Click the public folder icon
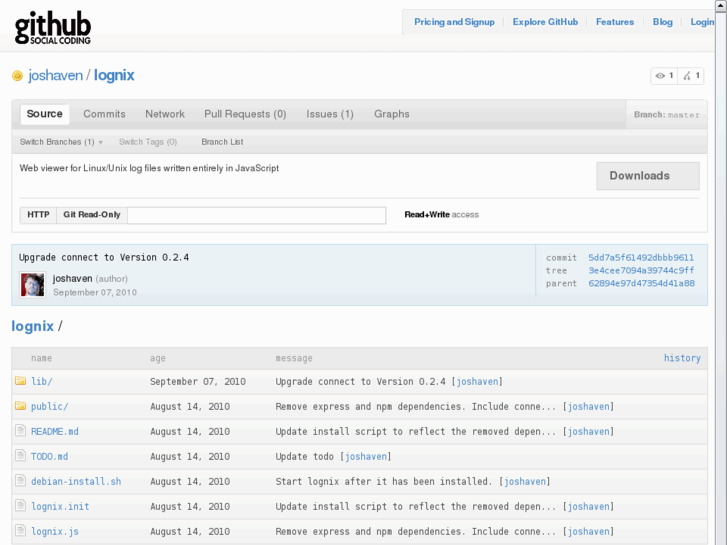727x545 pixels. click(20, 406)
